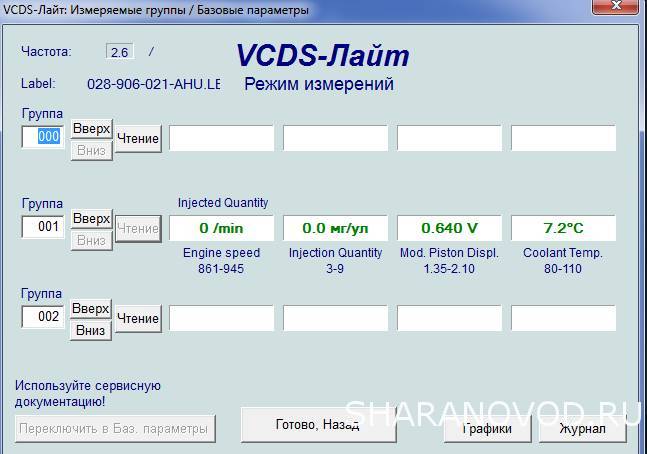Decrement group 002 with Вниз button
The height and width of the screenshot is (454, 647).
click(91, 330)
